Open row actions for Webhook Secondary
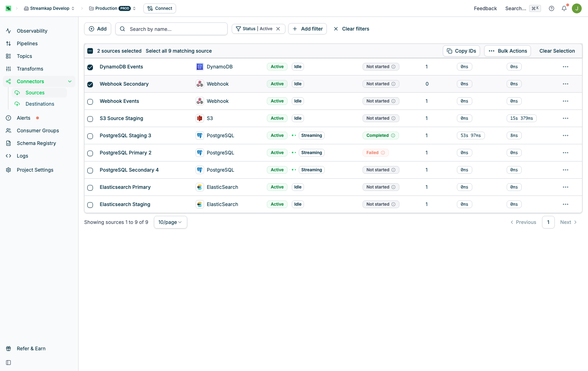Viewport: 588px width, 371px height. 566,84
